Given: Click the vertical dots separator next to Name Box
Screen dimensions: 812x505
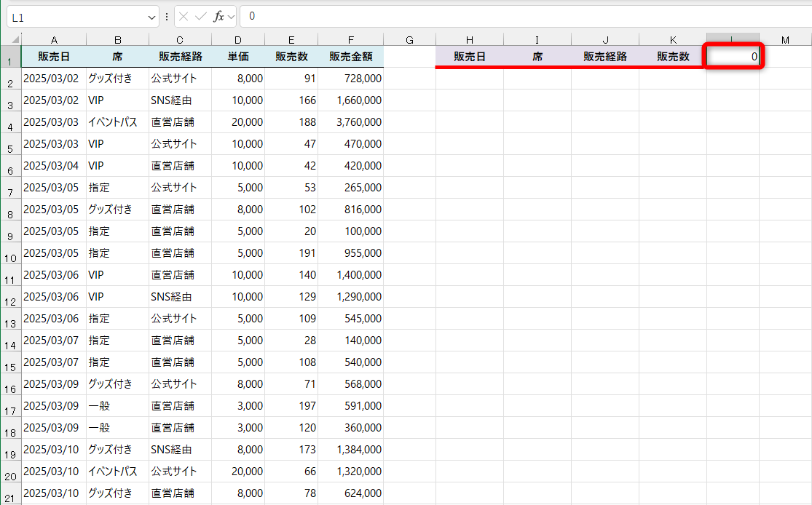Looking at the screenshot, I should coord(166,17).
